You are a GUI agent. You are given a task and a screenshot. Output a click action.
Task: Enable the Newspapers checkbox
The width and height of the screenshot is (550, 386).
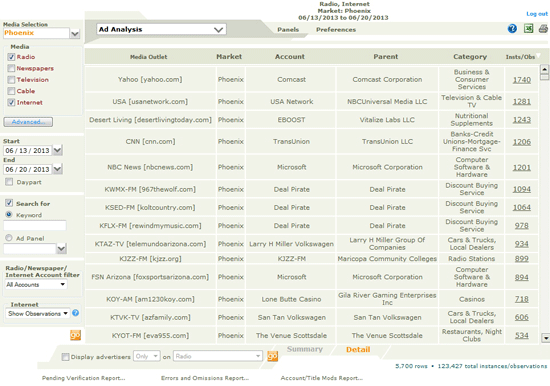click(x=11, y=68)
